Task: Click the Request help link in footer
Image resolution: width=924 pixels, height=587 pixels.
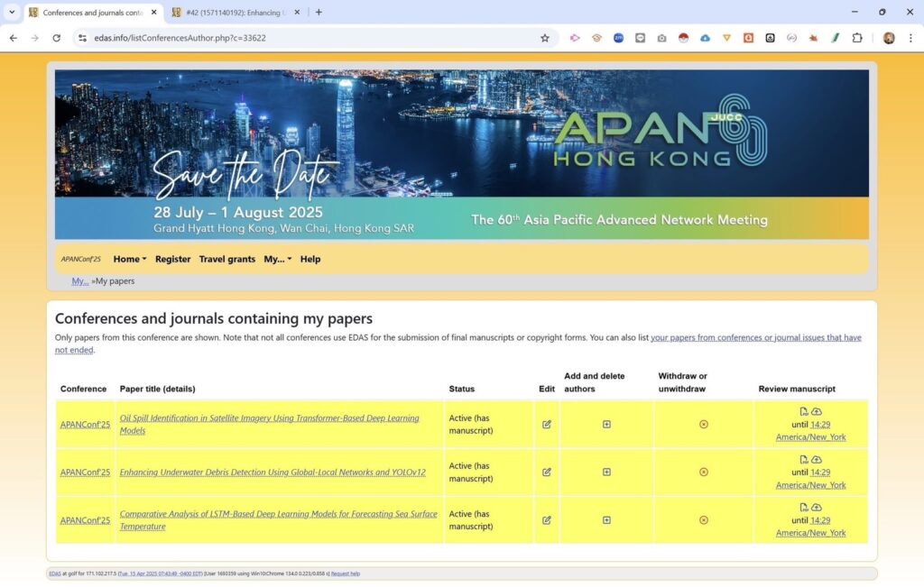Action: (x=346, y=573)
